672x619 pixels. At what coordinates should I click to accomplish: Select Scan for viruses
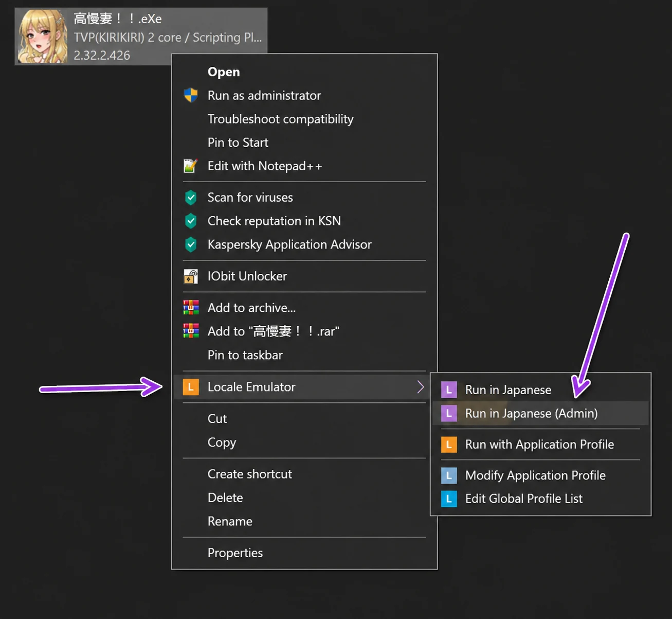(x=304, y=197)
